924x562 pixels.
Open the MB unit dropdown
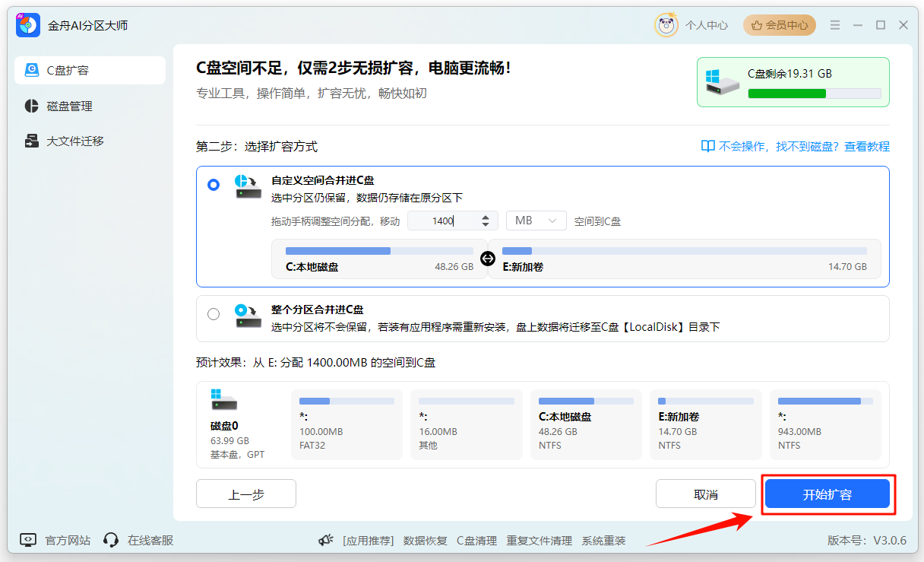coord(536,221)
